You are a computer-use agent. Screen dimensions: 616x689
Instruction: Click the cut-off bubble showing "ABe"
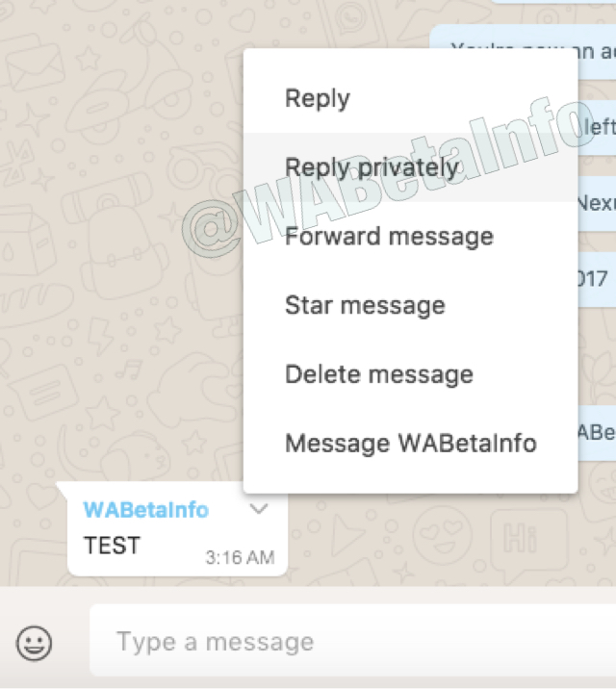pyautogui.click(x=597, y=433)
